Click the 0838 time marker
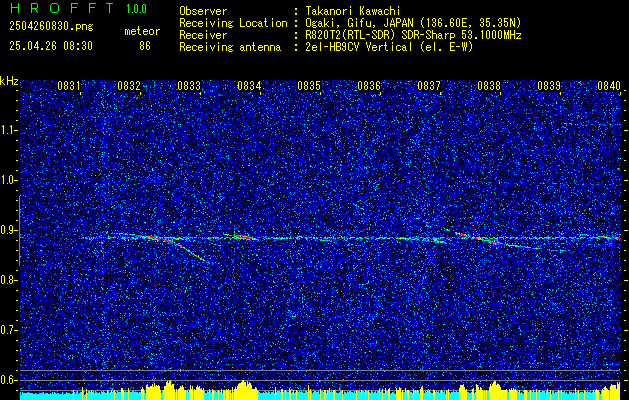 click(489, 85)
